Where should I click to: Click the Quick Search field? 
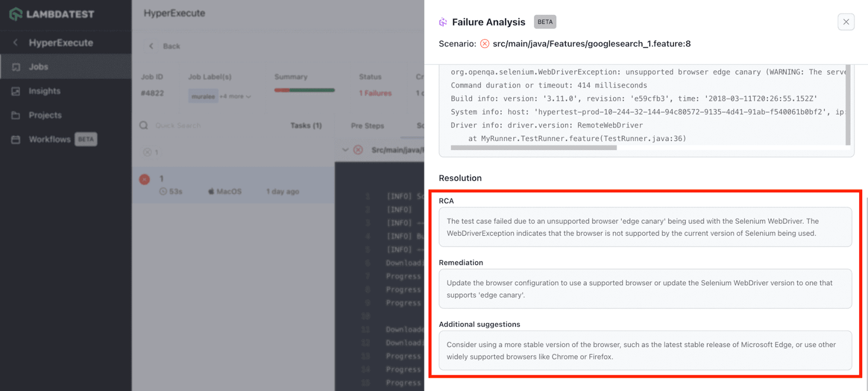[x=212, y=125]
